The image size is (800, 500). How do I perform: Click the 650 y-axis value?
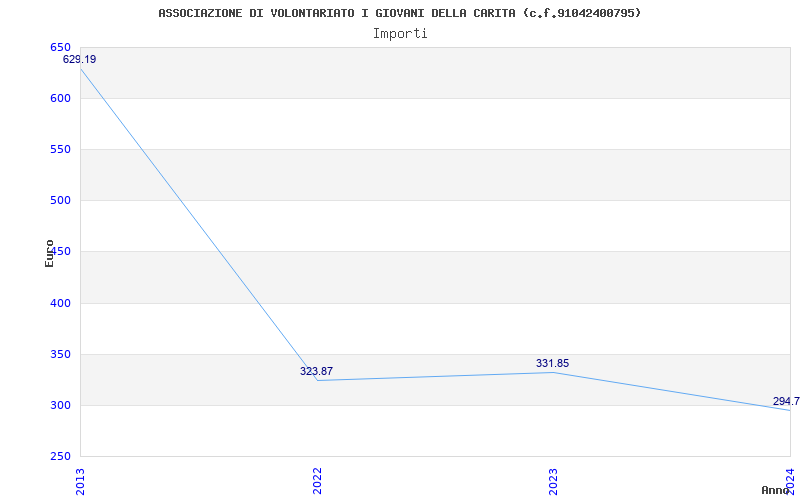point(60,47)
